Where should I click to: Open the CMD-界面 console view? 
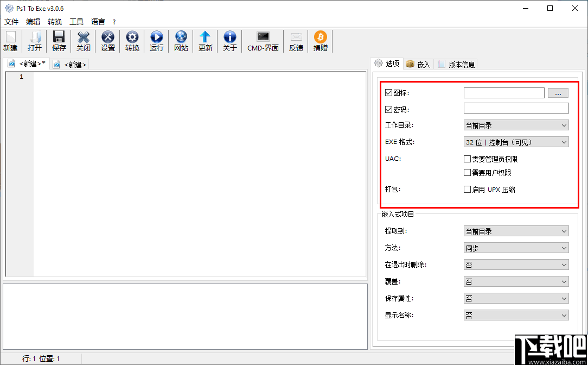[x=263, y=41]
